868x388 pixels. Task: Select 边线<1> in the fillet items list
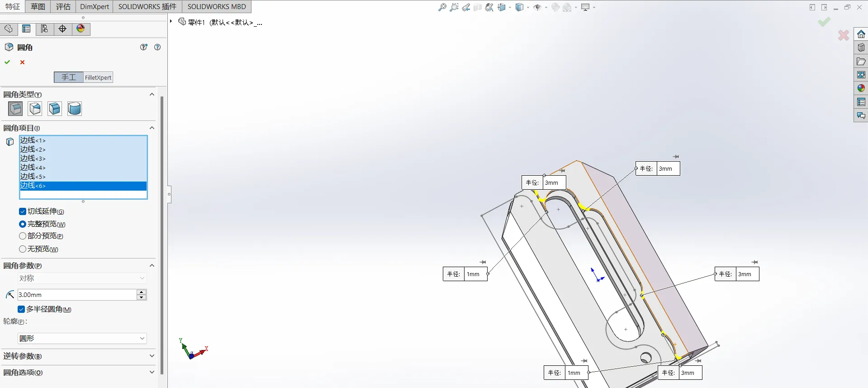pyautogui.click(x=83, y=140)
